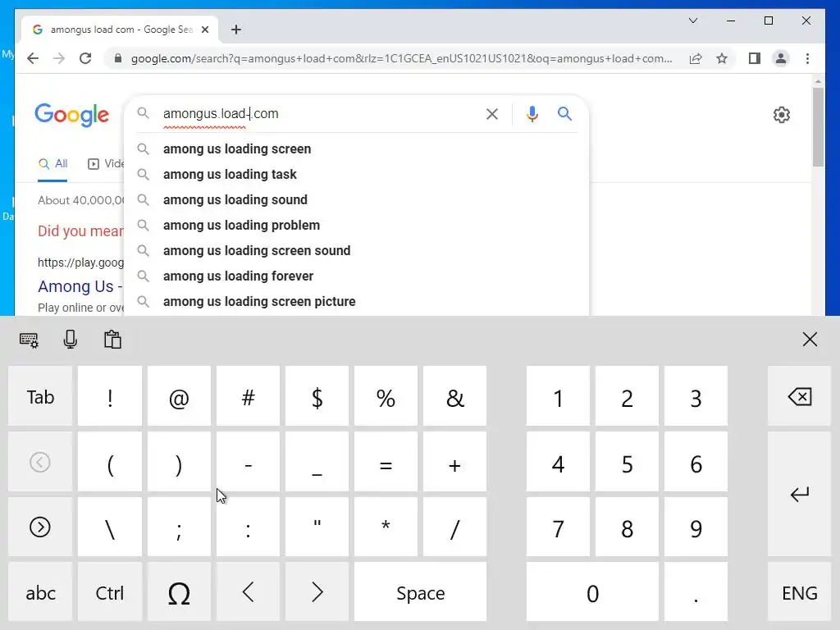Open touch keyboard clipboard icon
This screenshot has width=840, height=630.
click(x=112, y=340)
